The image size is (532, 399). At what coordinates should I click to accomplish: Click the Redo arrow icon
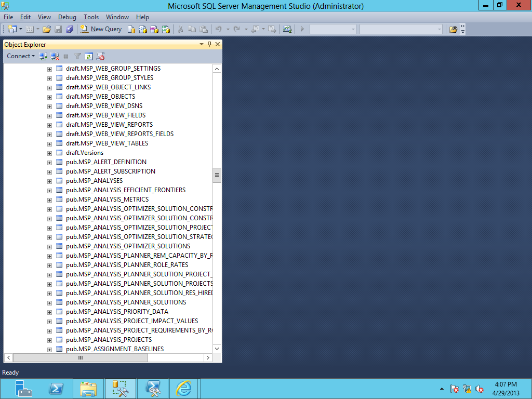(x=237, y=29)
